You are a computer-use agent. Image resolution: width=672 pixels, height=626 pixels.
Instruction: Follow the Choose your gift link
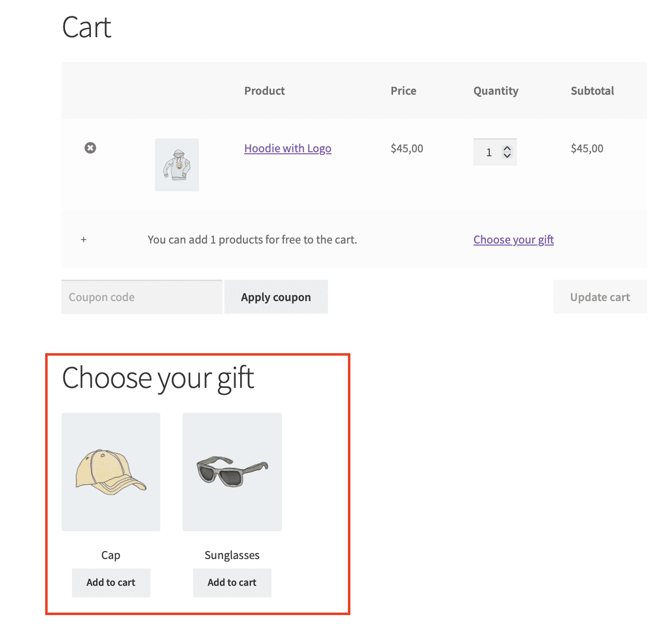513,240
